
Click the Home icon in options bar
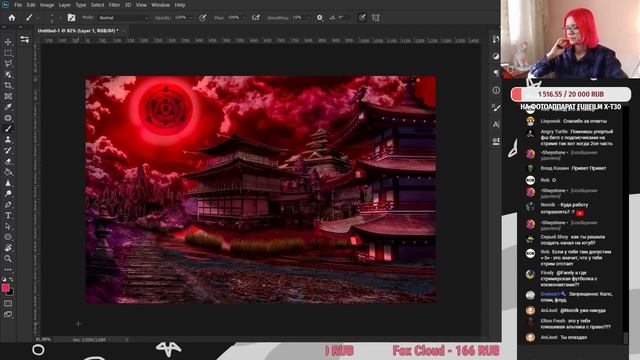tap(12, 18)
